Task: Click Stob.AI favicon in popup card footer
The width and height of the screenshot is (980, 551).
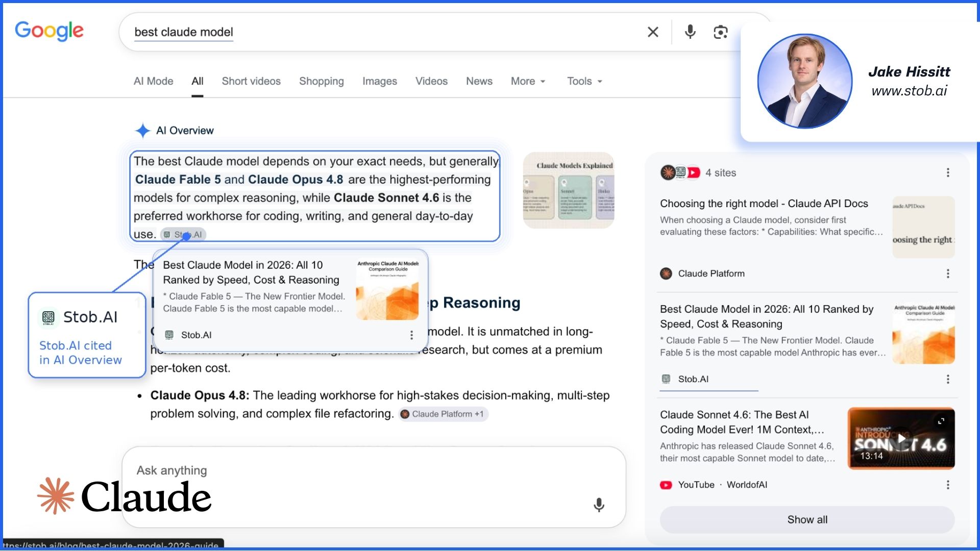Action: coord(169,335)
